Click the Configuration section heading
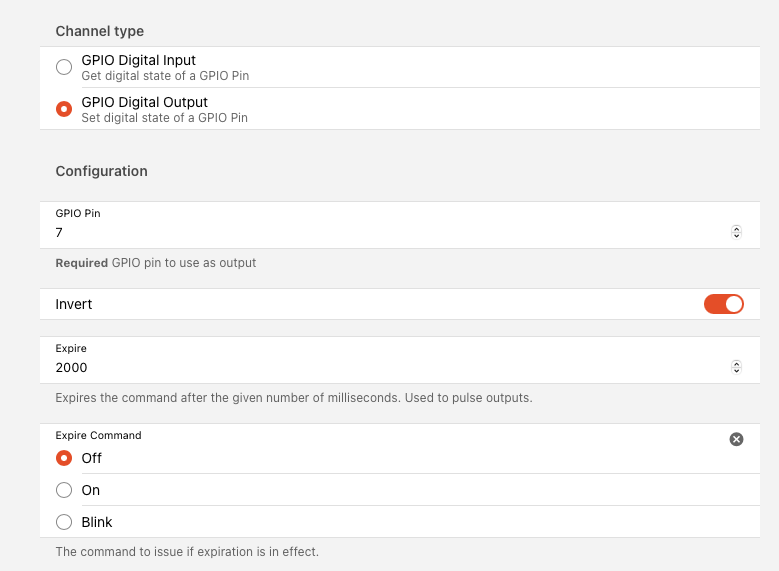 click(101, 171)
